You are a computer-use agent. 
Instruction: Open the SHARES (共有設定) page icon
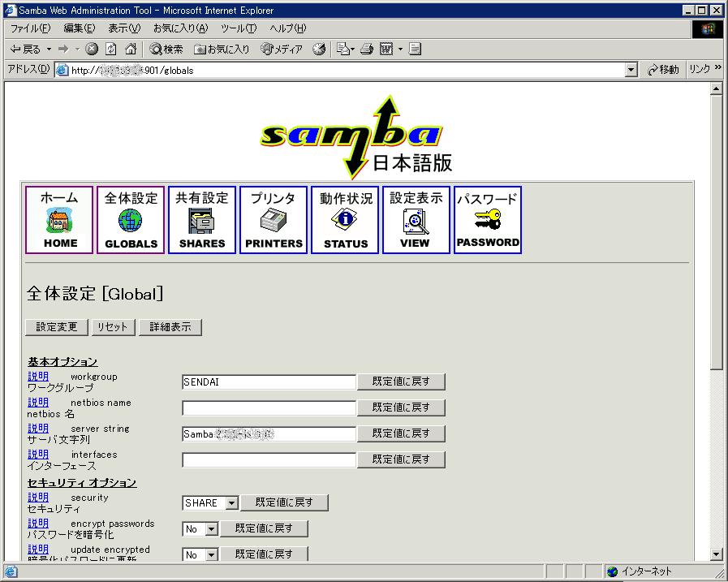pos(202,220)
